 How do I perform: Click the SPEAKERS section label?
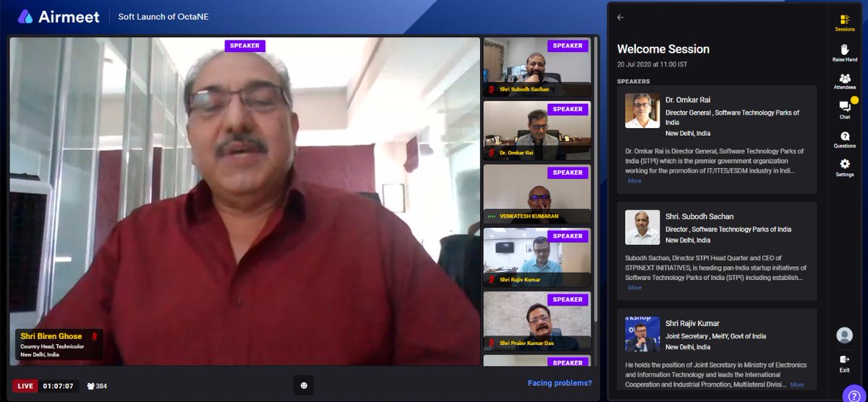(634, 81)
